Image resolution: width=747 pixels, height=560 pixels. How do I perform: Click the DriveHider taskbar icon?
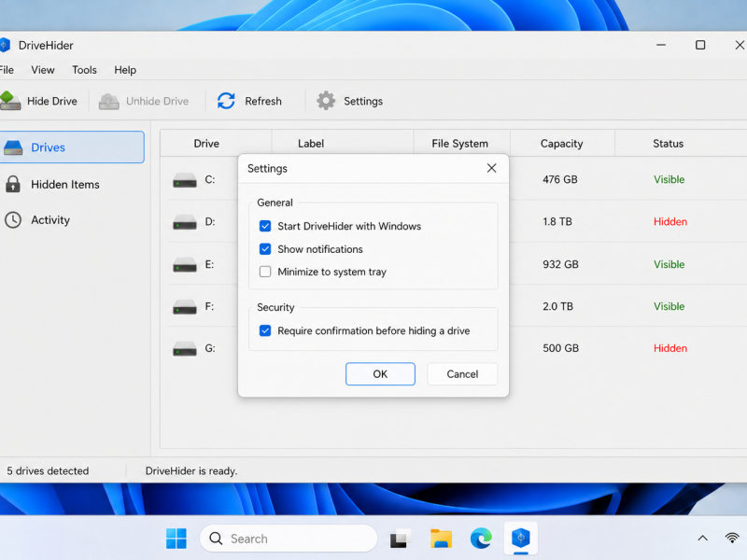[x=521, y=539]
